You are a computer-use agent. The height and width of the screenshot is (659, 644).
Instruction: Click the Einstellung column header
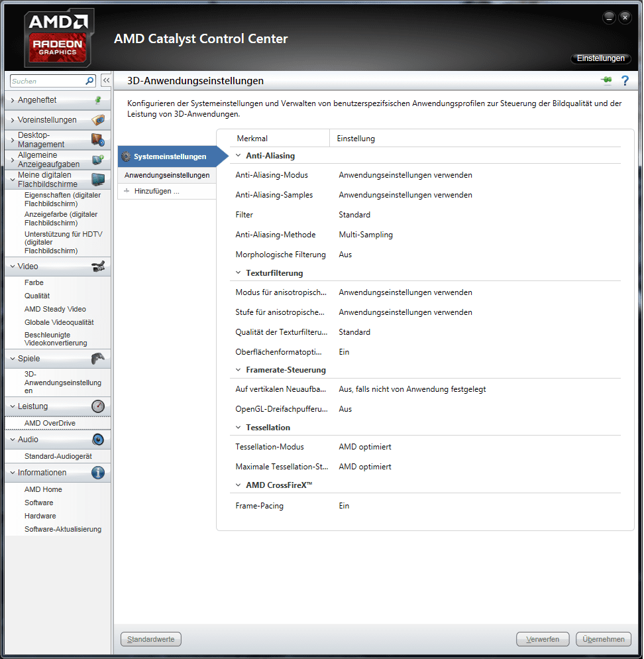(x=356, y=139)
